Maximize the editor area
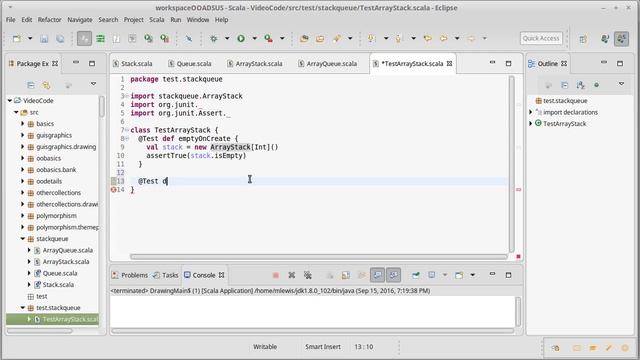 (508, 63)
